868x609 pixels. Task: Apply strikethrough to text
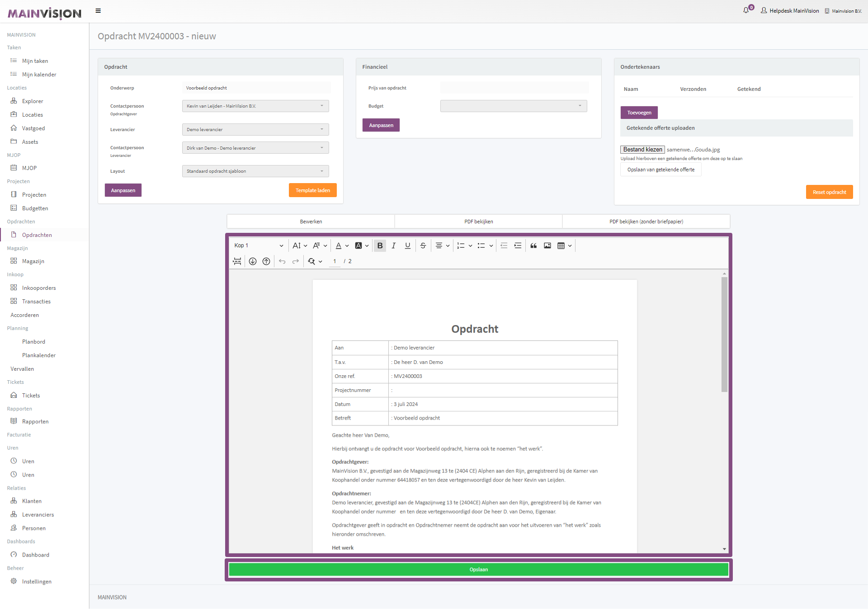point(423,245)
